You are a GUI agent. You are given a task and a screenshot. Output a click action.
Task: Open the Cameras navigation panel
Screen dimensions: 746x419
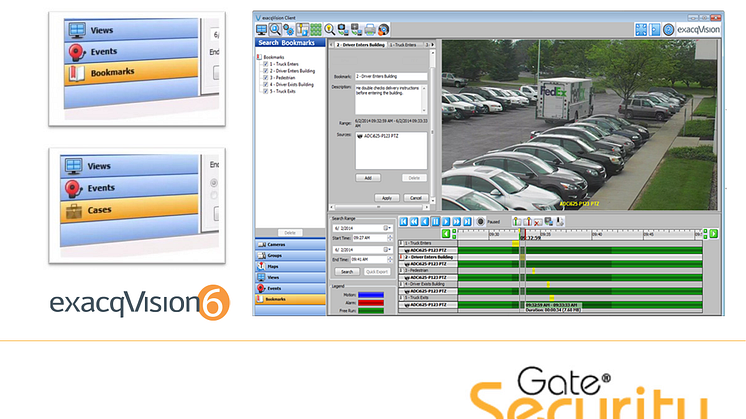tap(290, 244)
